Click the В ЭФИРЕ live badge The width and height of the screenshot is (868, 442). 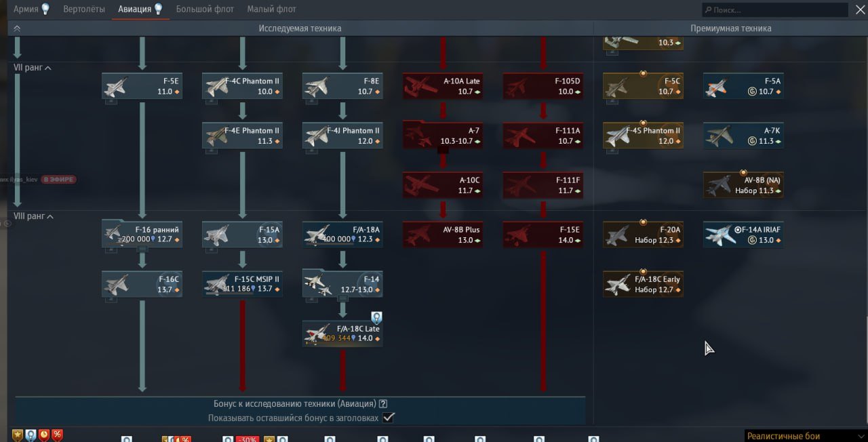click(58, 180)
